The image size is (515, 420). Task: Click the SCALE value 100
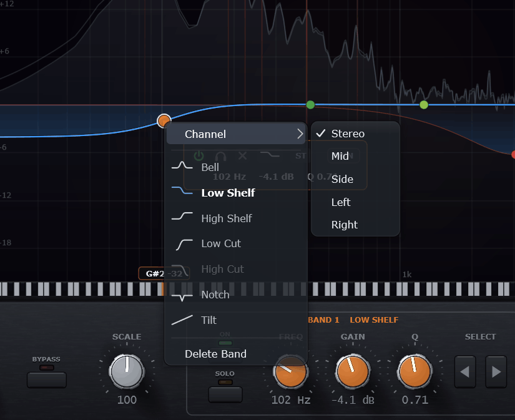(x=127, y=400)
